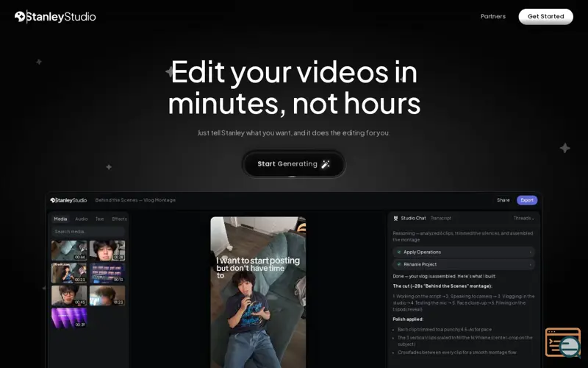Switch to the Media tab
Image resolution: width=588 pixels, height=368 pixels.
[60, 219]
